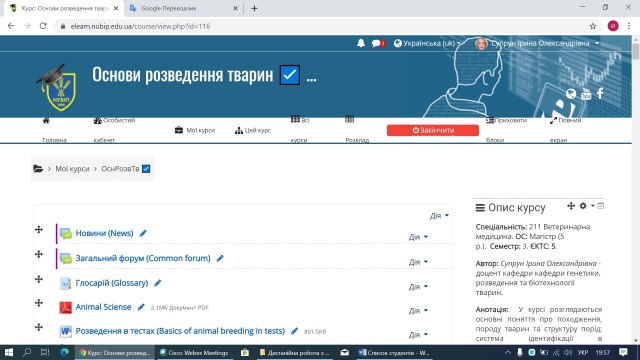Open Windows Start menu
The width and height of the screenshot is (640, 360).
pyautogui.click(x=8, y=353)
